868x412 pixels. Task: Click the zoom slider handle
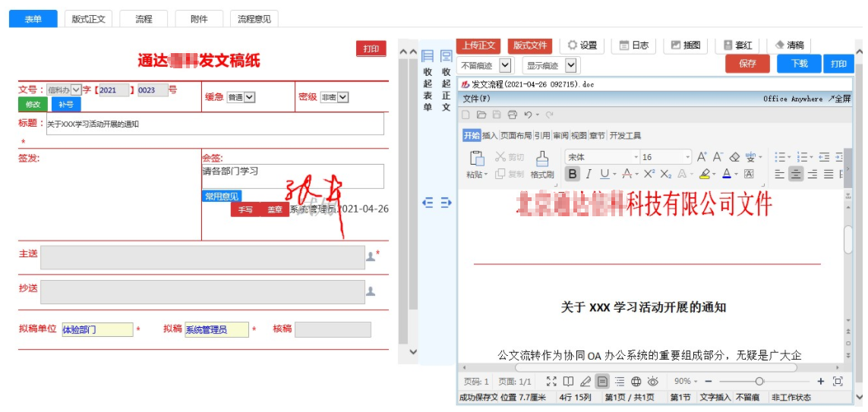[759, 381]
